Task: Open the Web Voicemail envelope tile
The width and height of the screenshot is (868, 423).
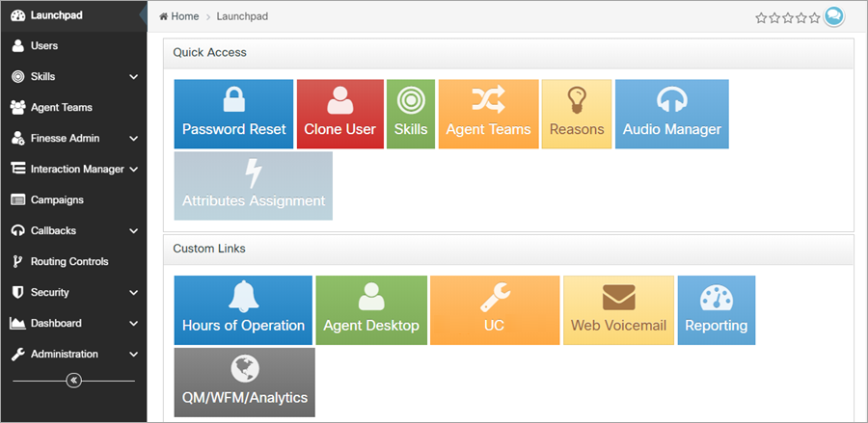Action: click(618, 310)
